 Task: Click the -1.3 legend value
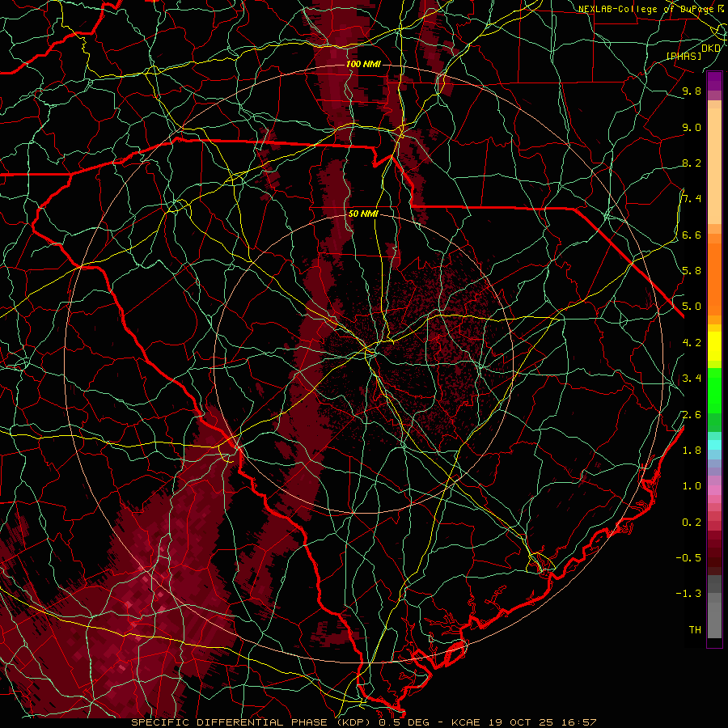click(688, 594)
